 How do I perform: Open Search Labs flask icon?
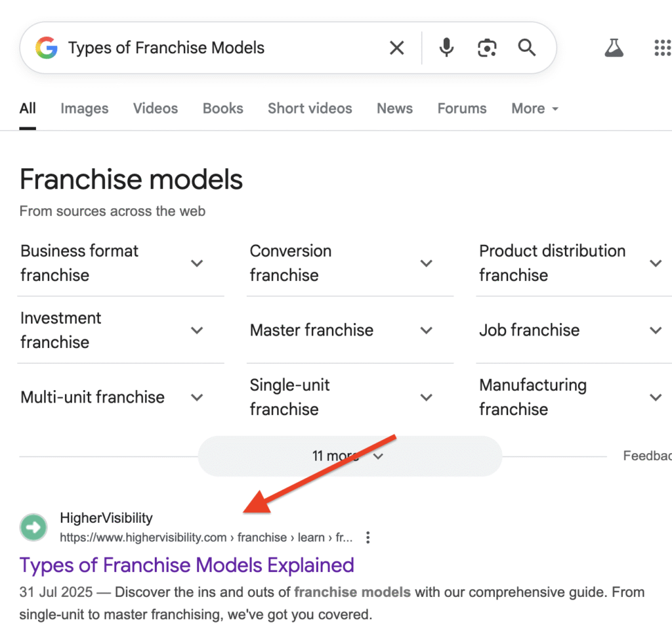[614, 48]
